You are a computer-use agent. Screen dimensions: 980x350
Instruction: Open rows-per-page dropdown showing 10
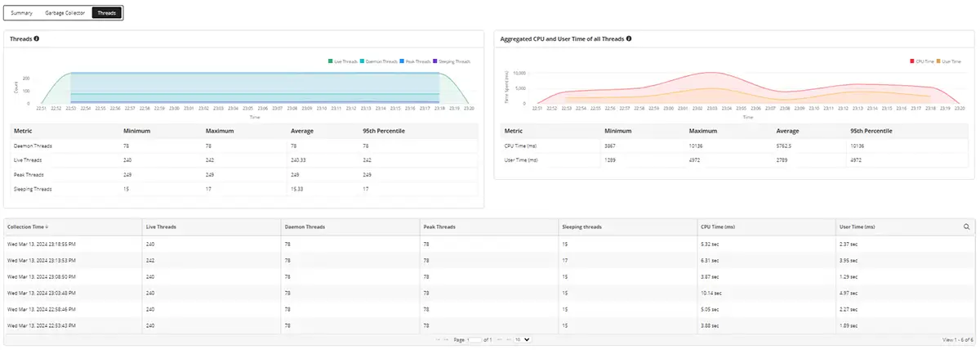point(523,339)
